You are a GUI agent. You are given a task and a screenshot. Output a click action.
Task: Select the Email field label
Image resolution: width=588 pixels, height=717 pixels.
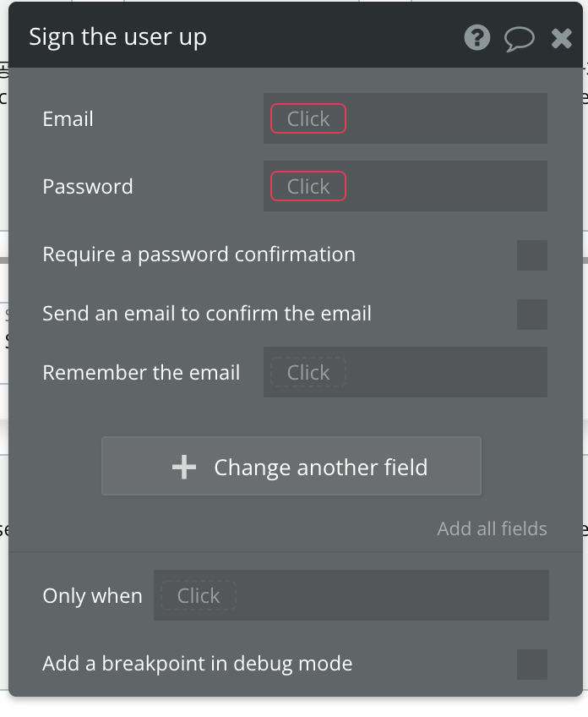pos(68,119)
